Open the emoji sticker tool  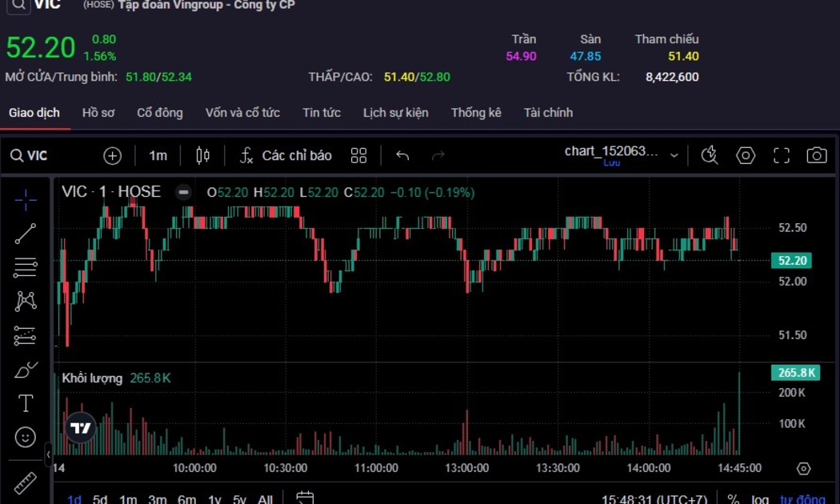(26, 437)
